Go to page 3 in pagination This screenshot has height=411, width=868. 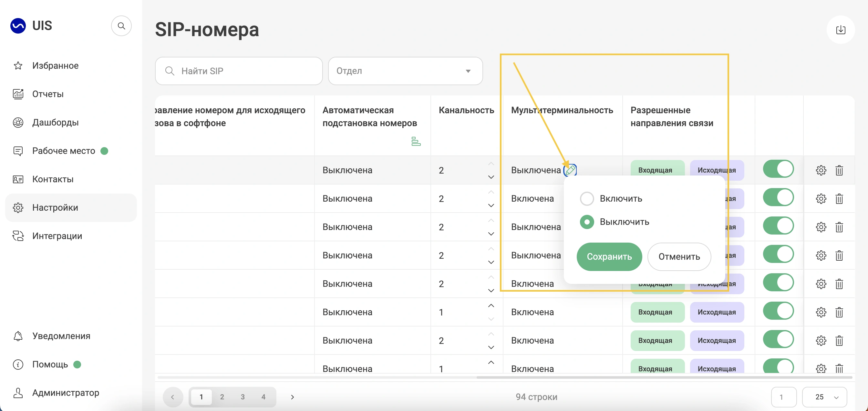(243, 397)
